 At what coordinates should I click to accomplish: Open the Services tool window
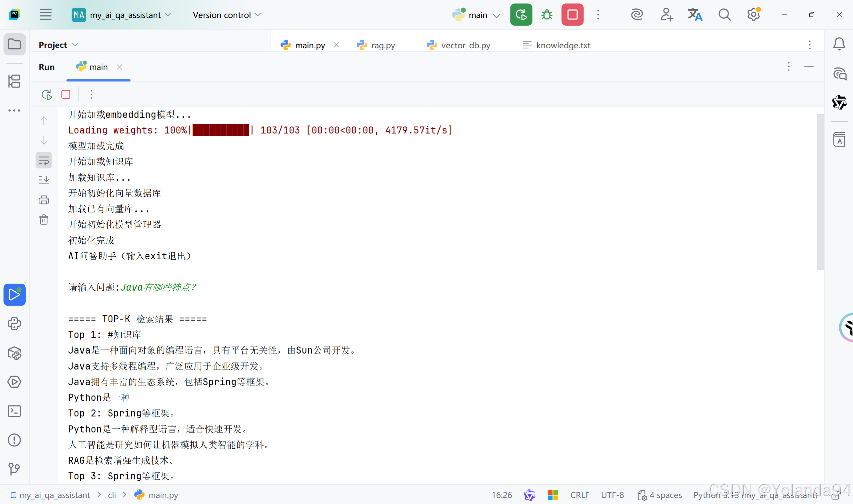(14, 382)
